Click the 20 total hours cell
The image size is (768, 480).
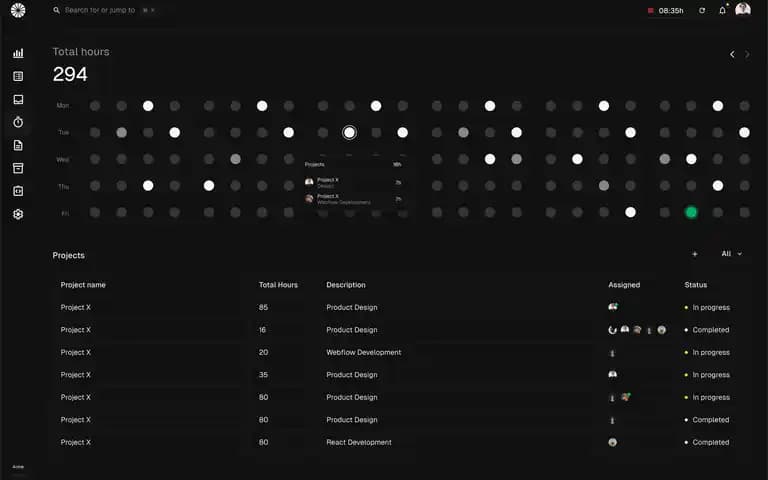pos(264,352)
